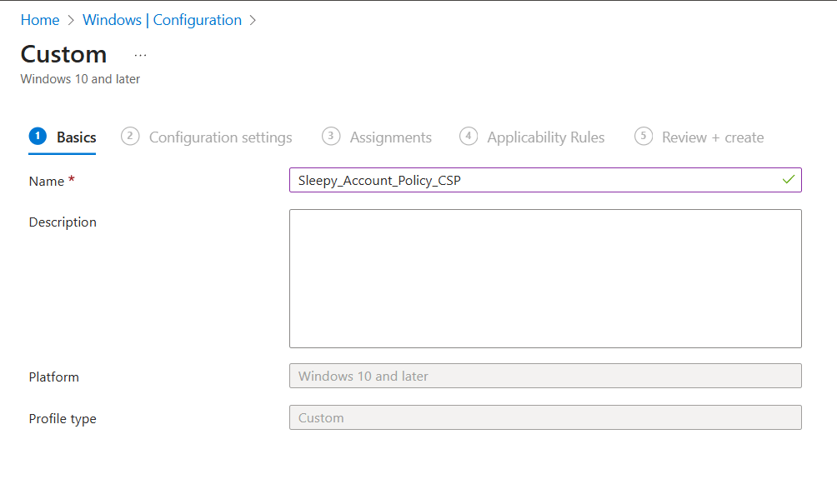Open the Windows | Configuration breadcrumb link

click(163, 20)
